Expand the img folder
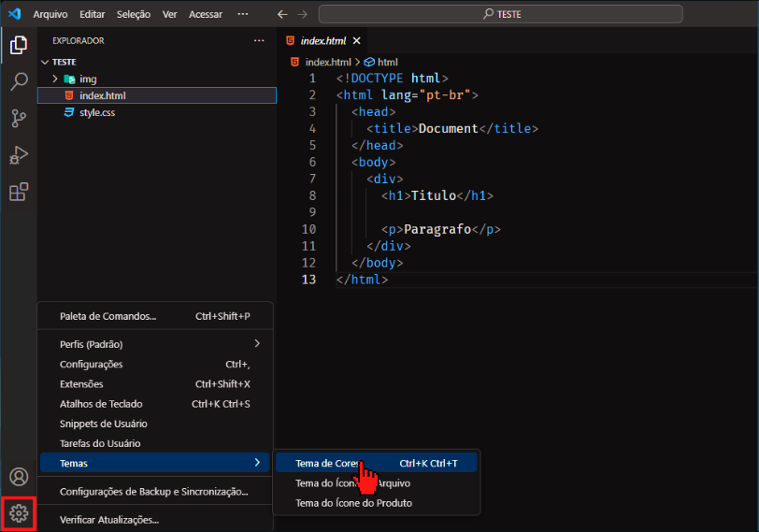The height and width of the screenshot is (532, 759). coord(55,79)
